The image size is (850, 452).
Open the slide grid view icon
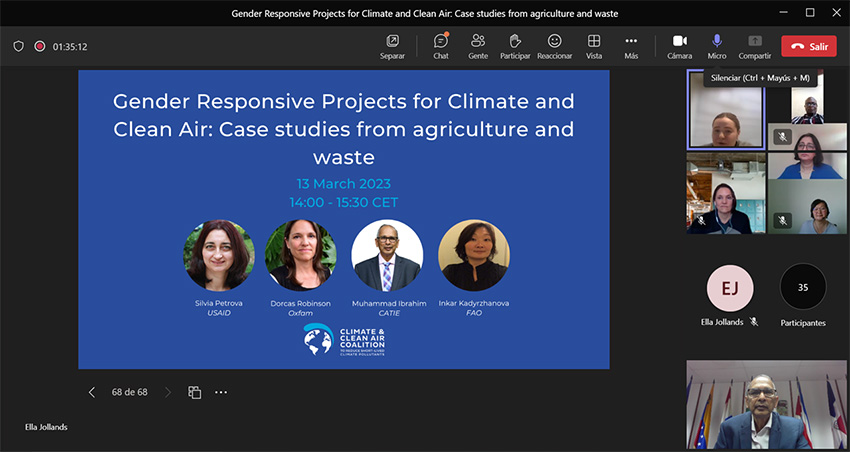coord(195,392)
